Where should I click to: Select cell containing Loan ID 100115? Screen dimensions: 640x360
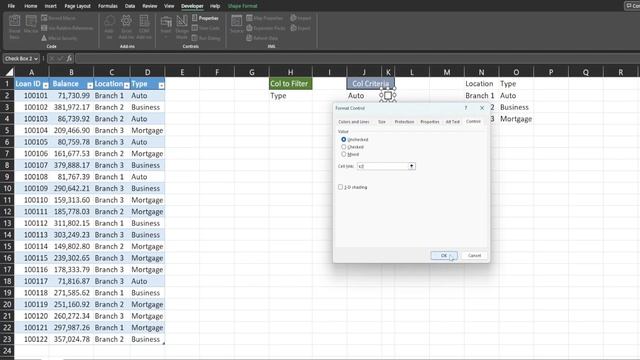pos(32,258)
